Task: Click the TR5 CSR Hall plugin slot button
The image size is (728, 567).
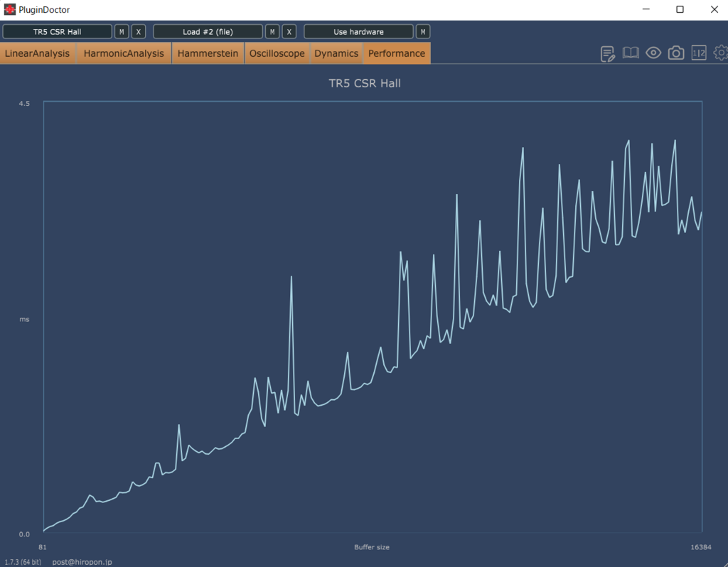Action: click(57, 31)
